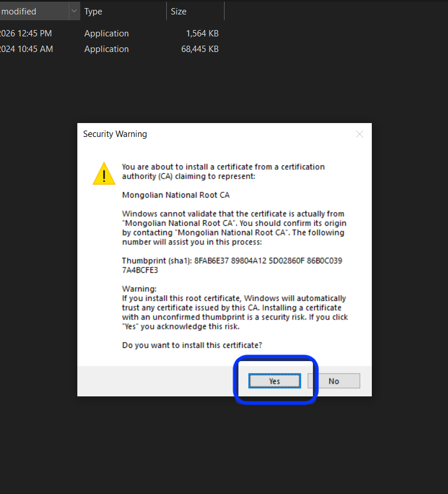448x494 pixels.
Task: Select the Application type cell dated 10:45 AM
Action: pos(106,49)
